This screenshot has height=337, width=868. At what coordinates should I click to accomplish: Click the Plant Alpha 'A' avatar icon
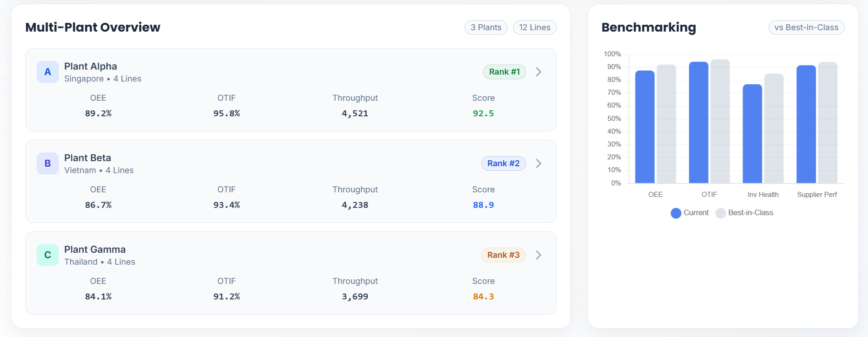(48, 72)
